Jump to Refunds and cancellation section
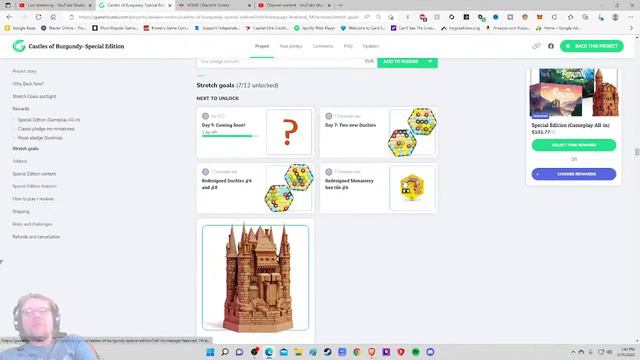This screenshot has height=360, width=640. [x=36, y=237]
